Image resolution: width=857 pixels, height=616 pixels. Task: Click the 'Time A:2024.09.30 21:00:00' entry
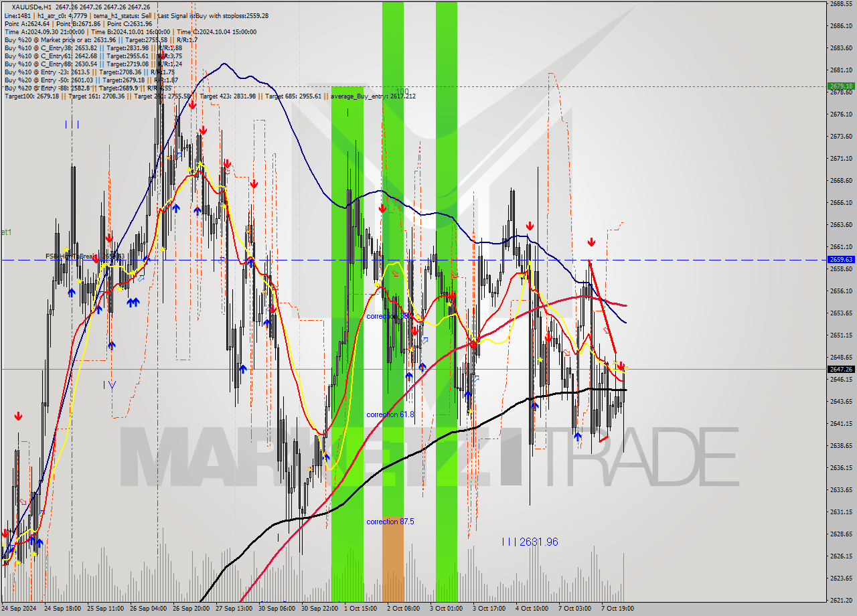tap(44, 31)
